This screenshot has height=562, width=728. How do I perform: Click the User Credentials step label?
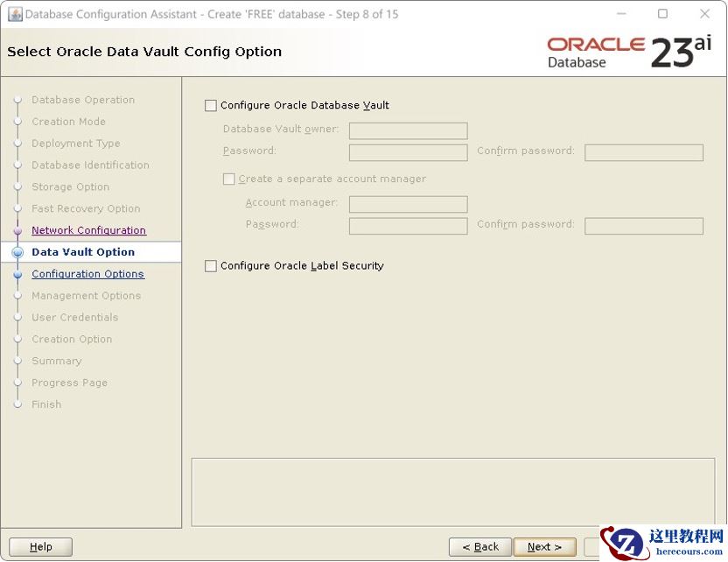tap(74, 317)
